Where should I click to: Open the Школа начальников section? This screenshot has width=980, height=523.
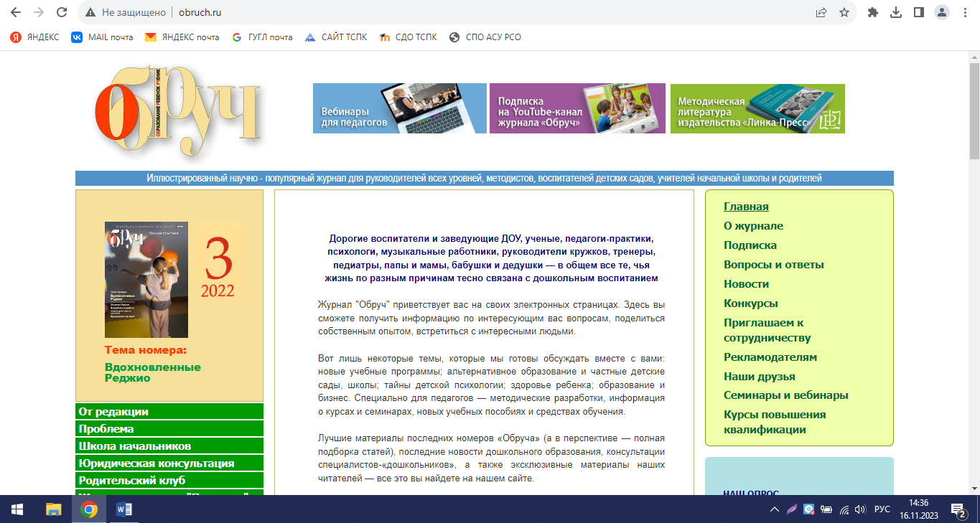[169, 446]
